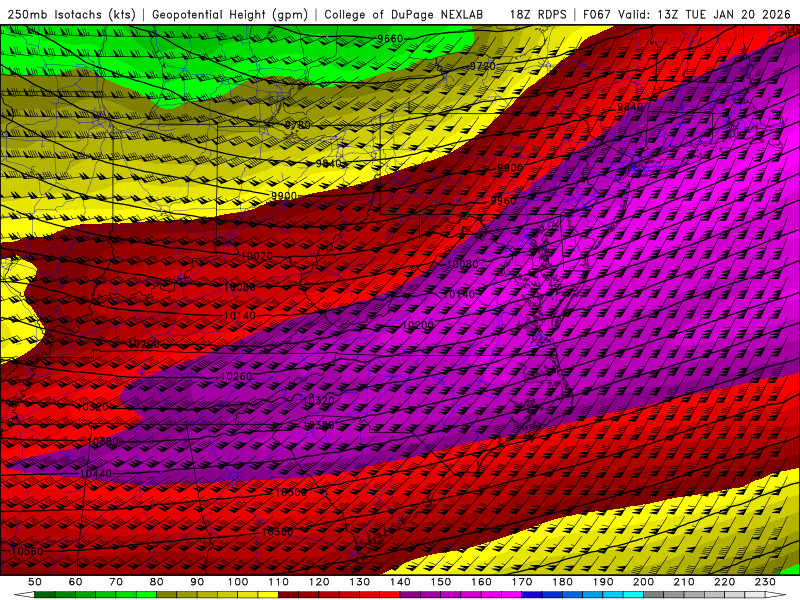Click the color scale value 160

(481, 582)
